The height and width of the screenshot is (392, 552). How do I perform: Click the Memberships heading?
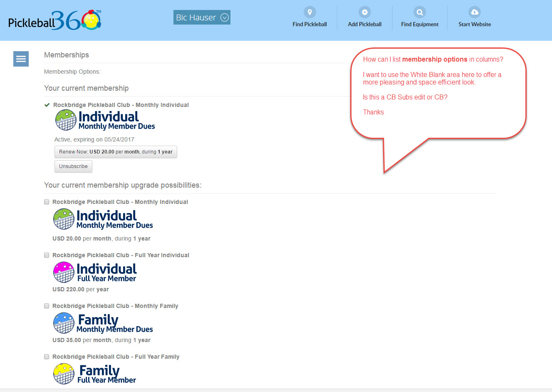click(67, 55)
